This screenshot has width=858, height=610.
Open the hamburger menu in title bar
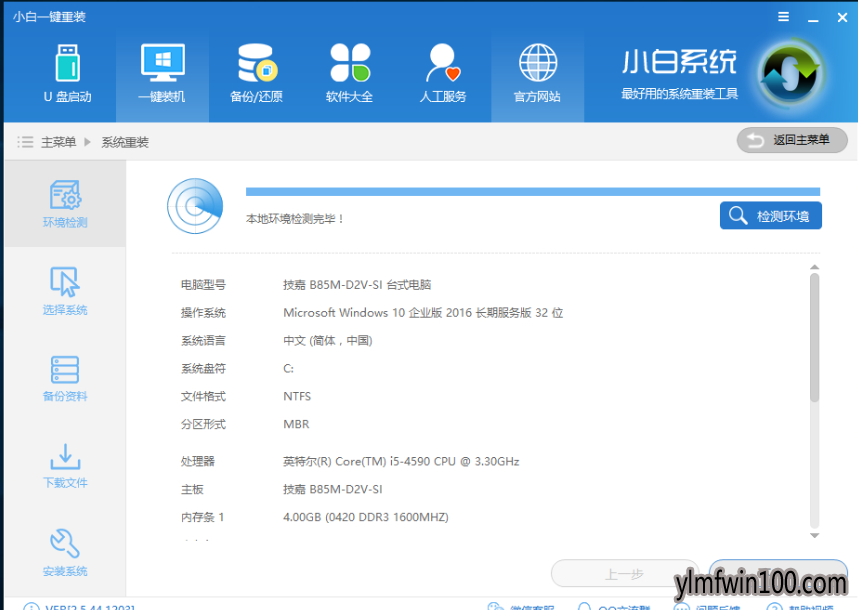click(784, 17)
